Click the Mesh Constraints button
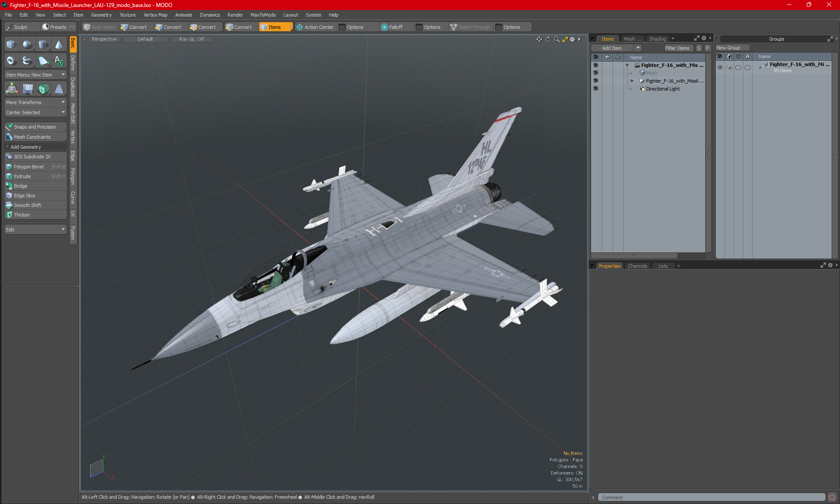The height and width of the screenshot is (504, 840). 35,137
